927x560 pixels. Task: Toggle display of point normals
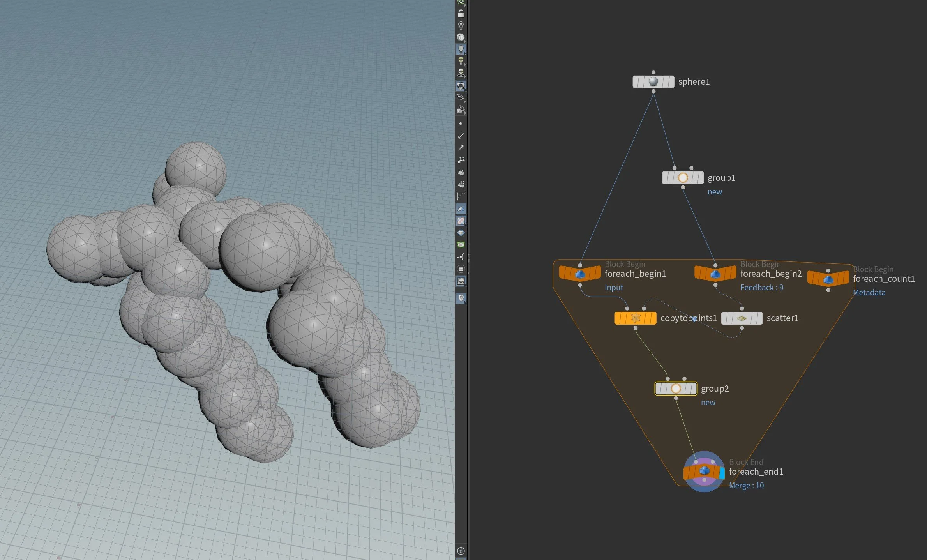coord(461,136)
